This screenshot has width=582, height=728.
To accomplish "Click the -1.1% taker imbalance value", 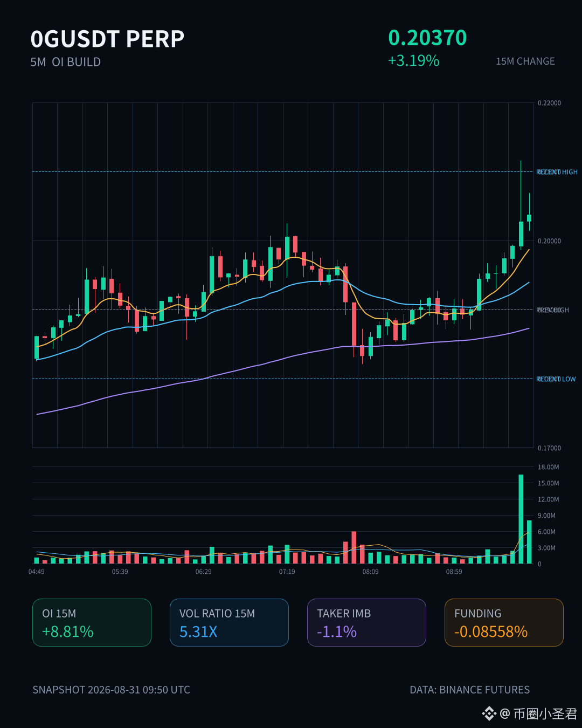I will [x=337, y=631].
